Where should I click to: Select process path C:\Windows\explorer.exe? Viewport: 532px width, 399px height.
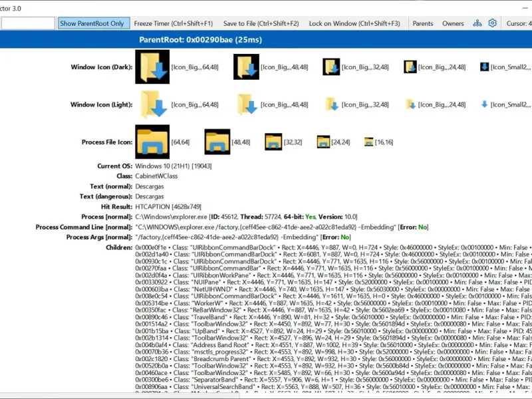tap(171, 217)
